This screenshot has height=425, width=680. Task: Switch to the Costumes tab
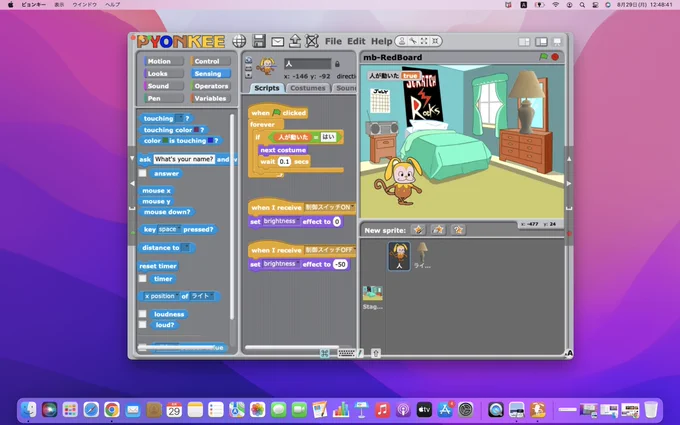307,88
